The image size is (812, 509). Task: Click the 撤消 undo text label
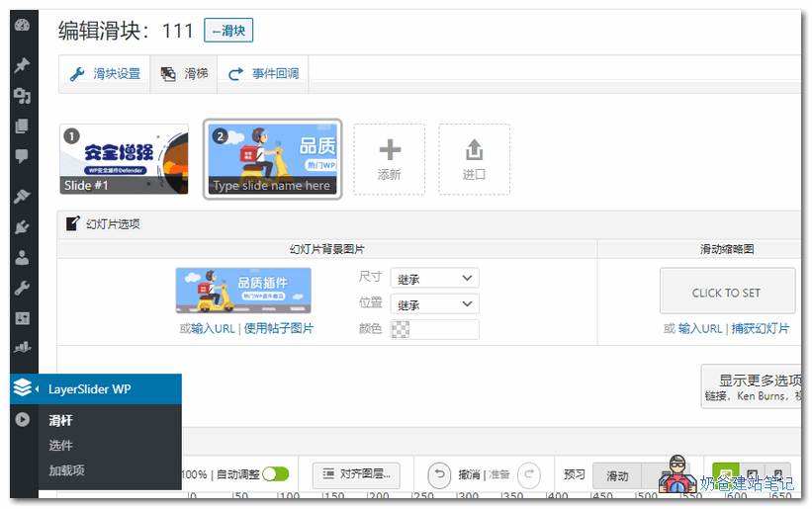pyautogui.click(x=469, y=474)
